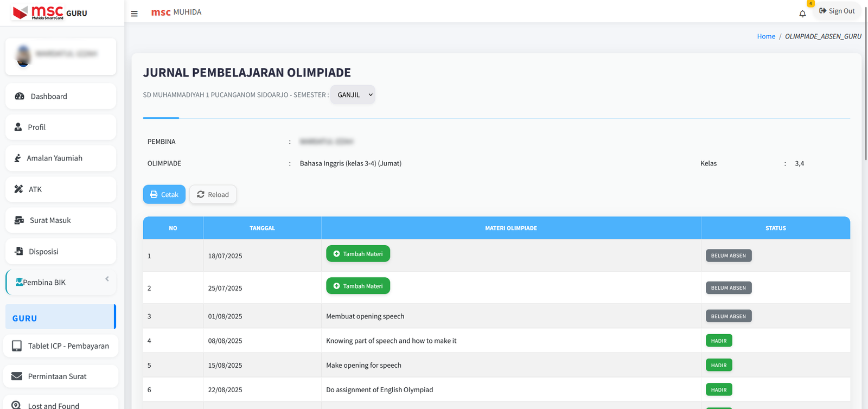The height and width of the screenshot is (409, 868).
Task: Click HADIR status for 15/08/2025
Action: pos(719,365)
